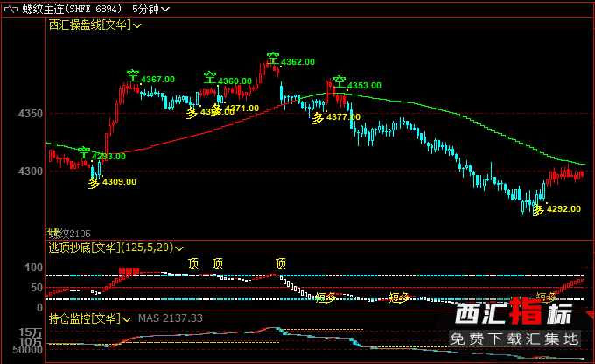Click the MA5 2137.33 value label
The image size is (595, 364).
pyautogui.click(x=171, y=318)
